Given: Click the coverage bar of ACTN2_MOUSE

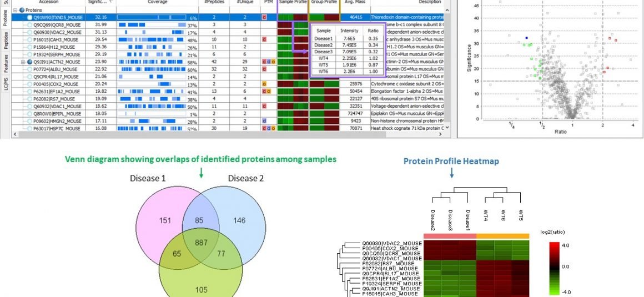Looking at the screenshot, I should [152, 62].
